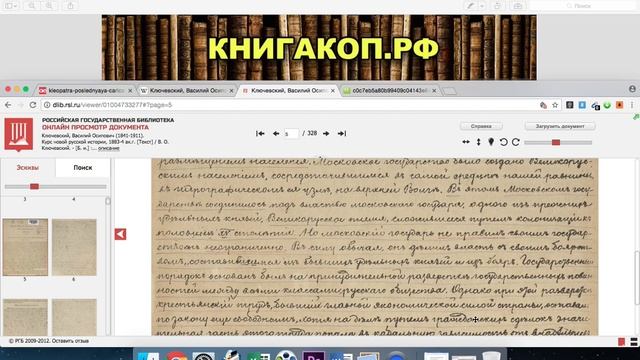Close the c0c7eb5a80b tab

coord(434,91)
